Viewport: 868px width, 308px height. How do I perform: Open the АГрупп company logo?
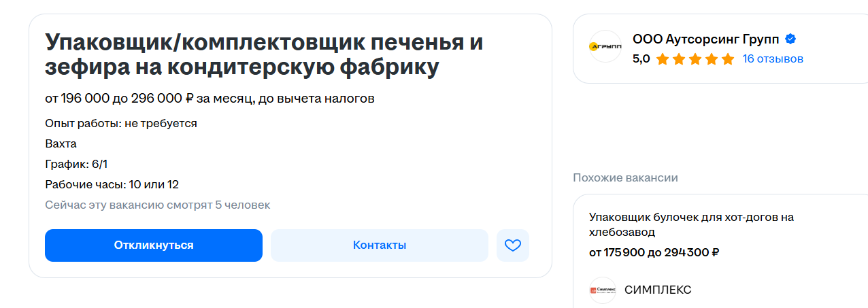(605, 47)
